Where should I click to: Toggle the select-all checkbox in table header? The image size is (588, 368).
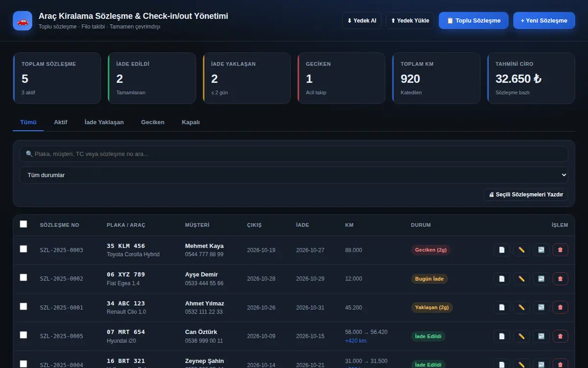24,224
